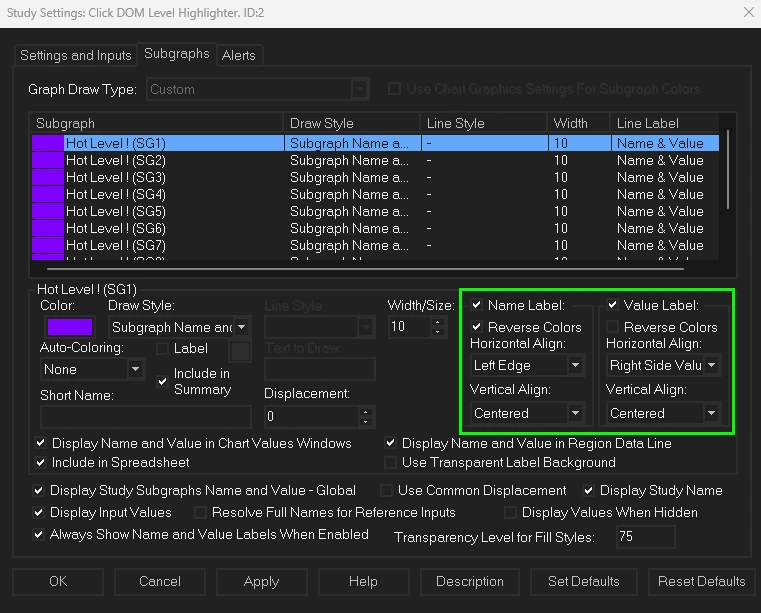Click the Apply button
Image resolution: width=761 pixels, height=613 pixels.
pyautogui.click(x=261, y=581)
